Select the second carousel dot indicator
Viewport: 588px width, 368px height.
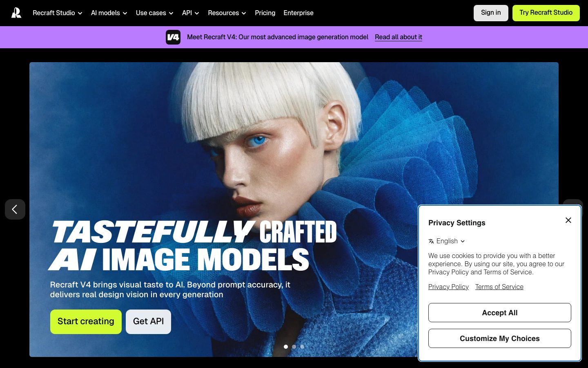294,347
